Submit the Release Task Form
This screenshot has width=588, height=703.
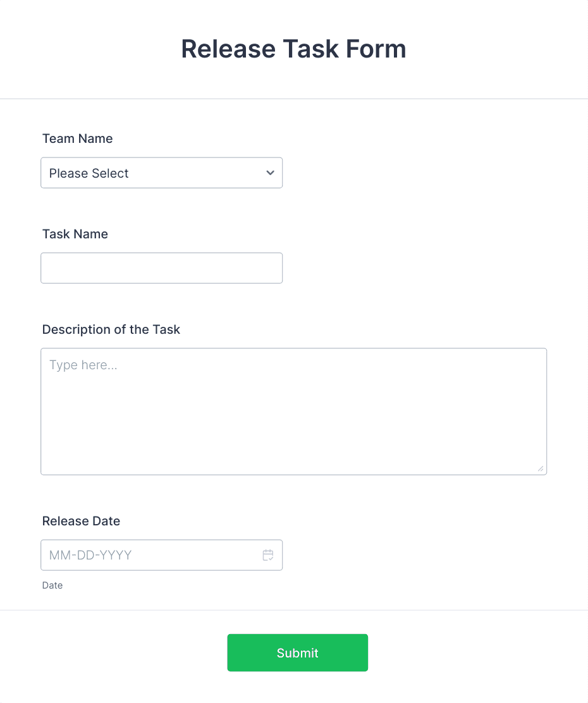297,653
